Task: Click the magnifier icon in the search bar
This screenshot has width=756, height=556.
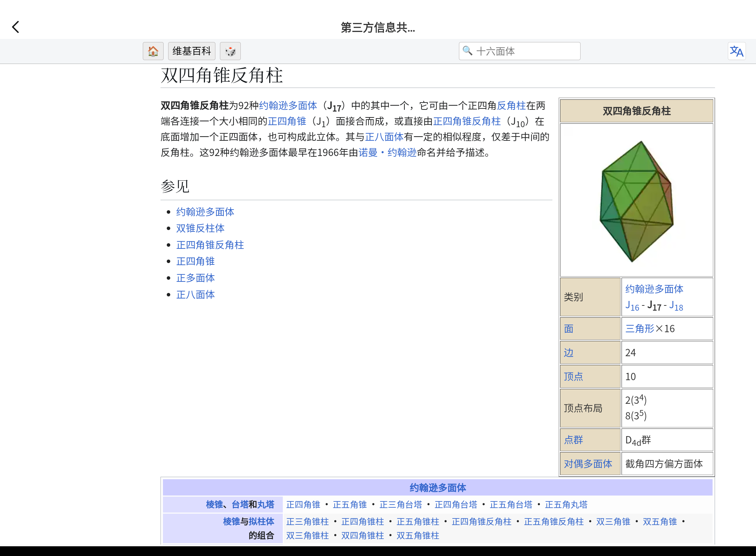Action: pyautogui.click(x=467, y=51)
